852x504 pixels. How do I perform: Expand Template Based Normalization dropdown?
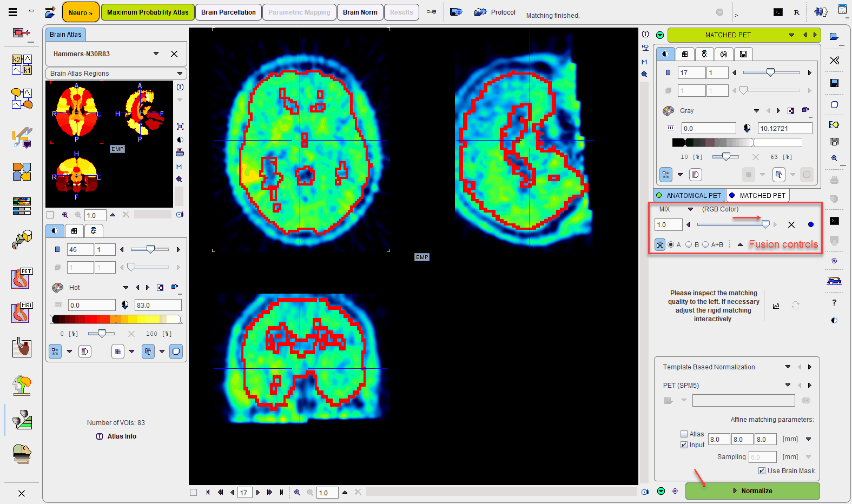coord(788,367)
